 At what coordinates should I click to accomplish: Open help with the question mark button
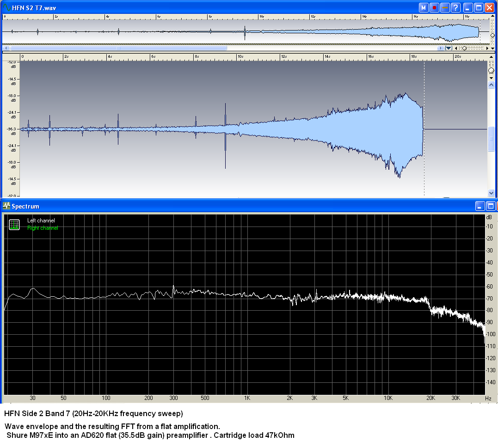pyautogui.click(x=456, y=7)
